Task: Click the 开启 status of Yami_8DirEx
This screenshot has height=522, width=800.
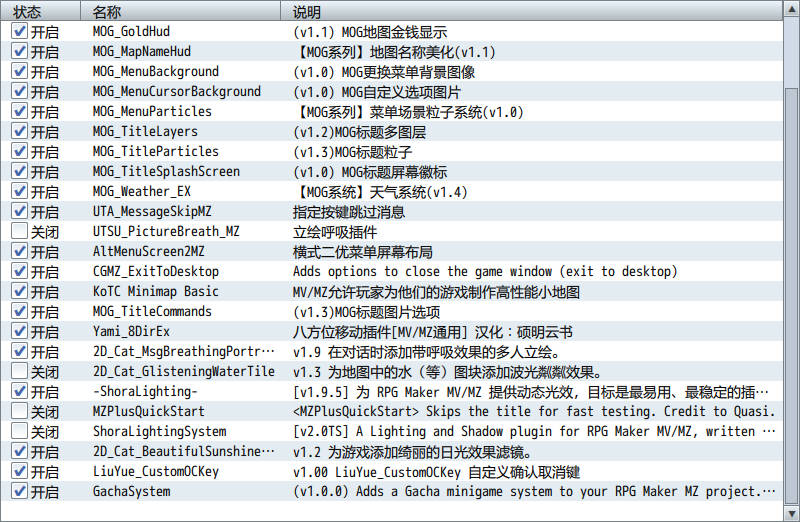Action: [45, 332]
